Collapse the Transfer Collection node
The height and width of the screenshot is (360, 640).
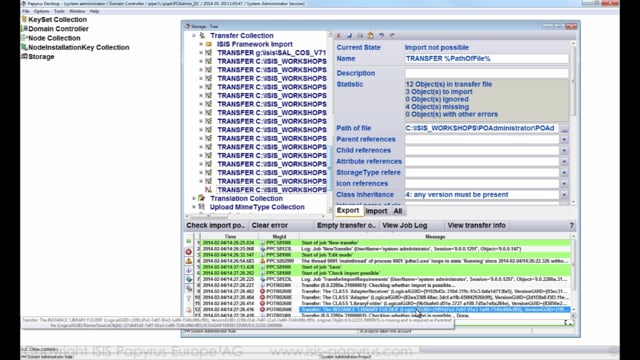(x=194, y=36)
